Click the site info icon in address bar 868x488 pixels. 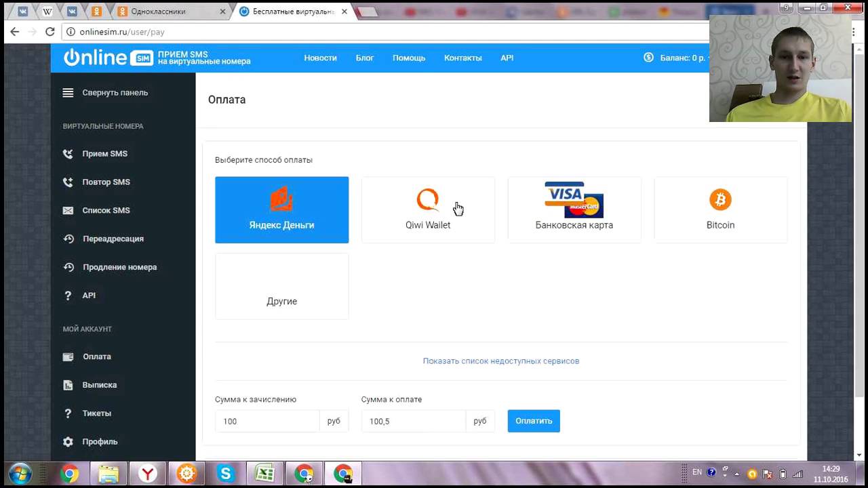tap(71, 32)
